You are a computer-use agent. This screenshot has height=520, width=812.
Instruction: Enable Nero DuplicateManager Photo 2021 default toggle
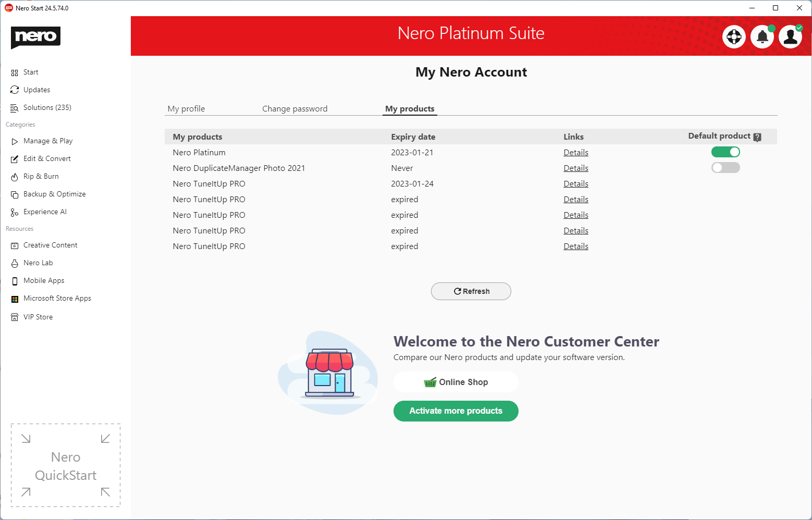click(725, 168)
